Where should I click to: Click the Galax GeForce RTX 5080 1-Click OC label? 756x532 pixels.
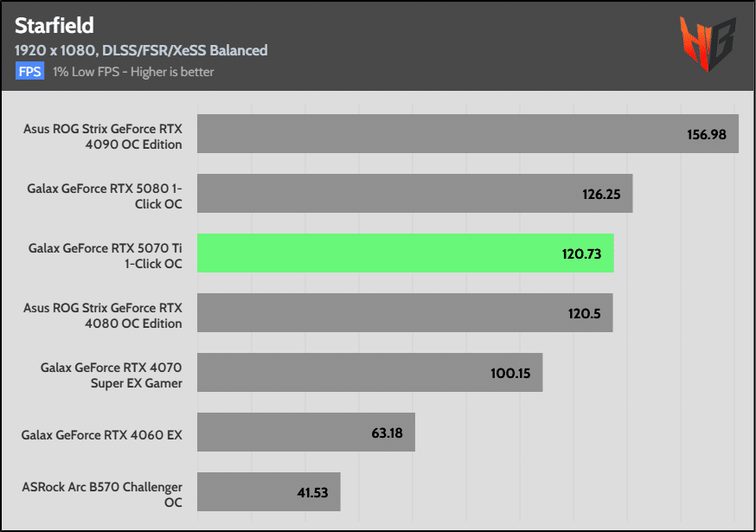105,196
